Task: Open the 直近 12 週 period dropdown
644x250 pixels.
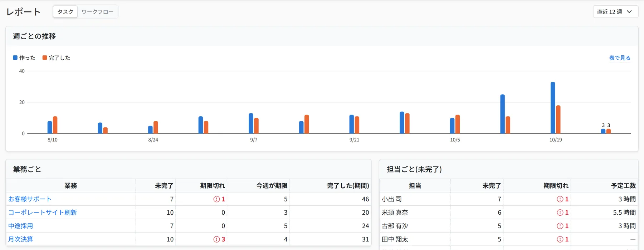Action: (x=615, y=12)
